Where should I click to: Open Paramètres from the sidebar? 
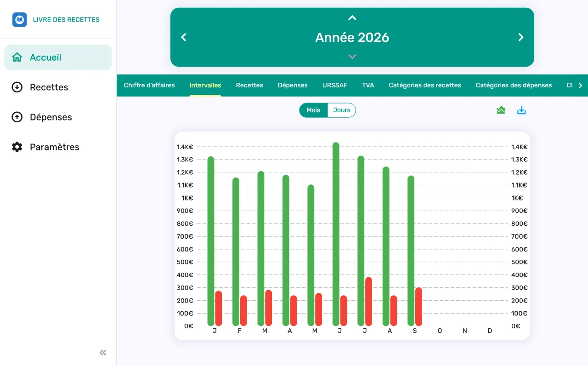pyautogui.click(x=58, y=147)
